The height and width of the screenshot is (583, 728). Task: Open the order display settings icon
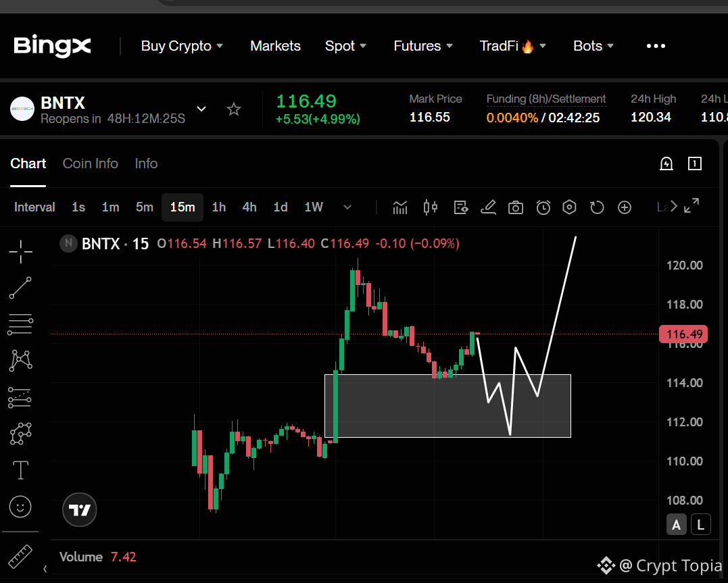(x=460, y=207)
